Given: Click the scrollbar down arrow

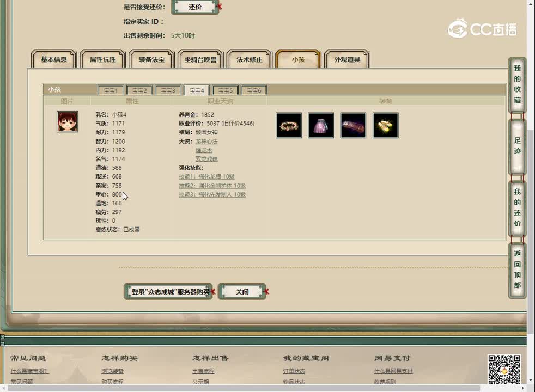Looking at the screenshot, I should 531,380.
